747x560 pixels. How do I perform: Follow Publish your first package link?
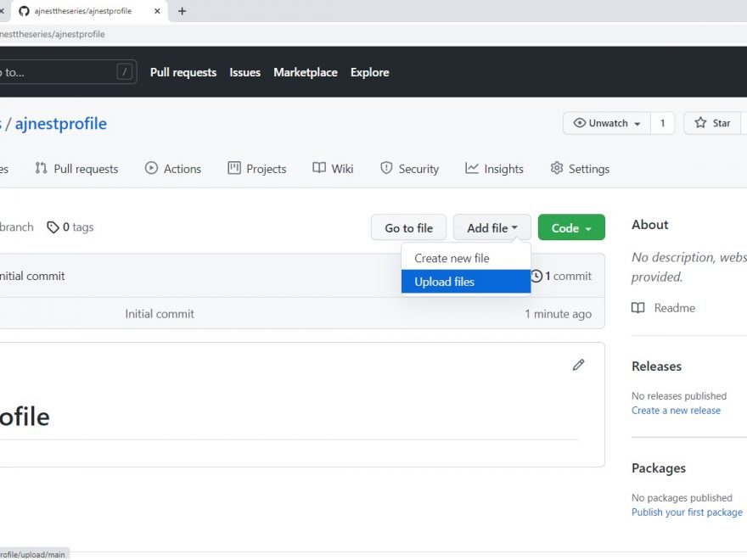click(687, 512)
